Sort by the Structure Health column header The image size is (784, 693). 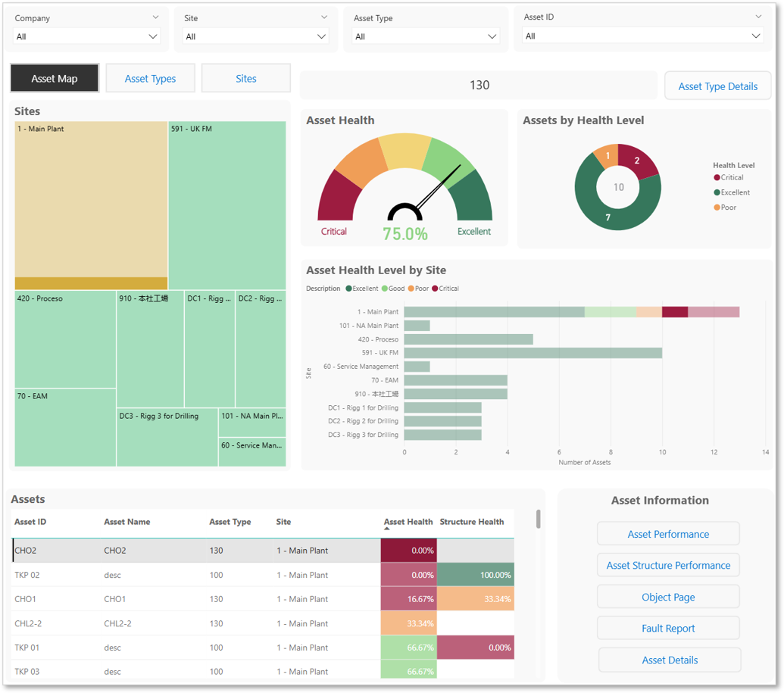pyautogui.click(x=471, y=522)
